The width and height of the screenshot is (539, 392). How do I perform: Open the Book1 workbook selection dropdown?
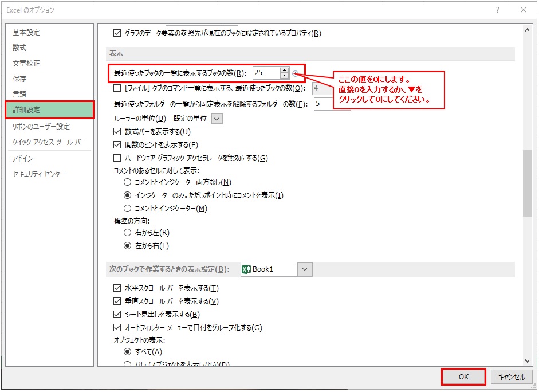[x=304, y=269]
